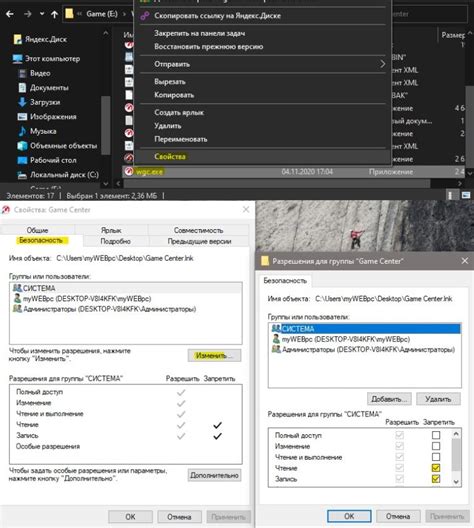The image size is (474, 528).
Task: Uncheck deny Запись checkbox
Action: [436, 478]
